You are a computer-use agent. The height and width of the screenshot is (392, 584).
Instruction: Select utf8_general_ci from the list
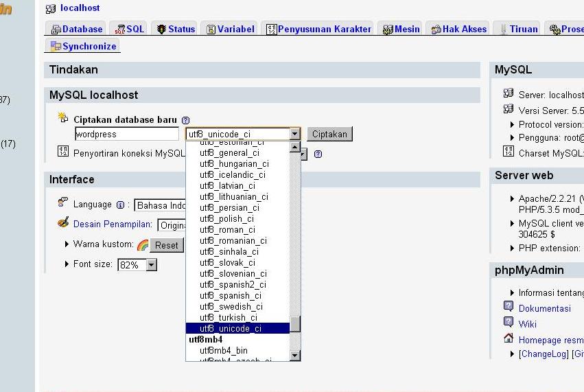[x=237, y=153]
